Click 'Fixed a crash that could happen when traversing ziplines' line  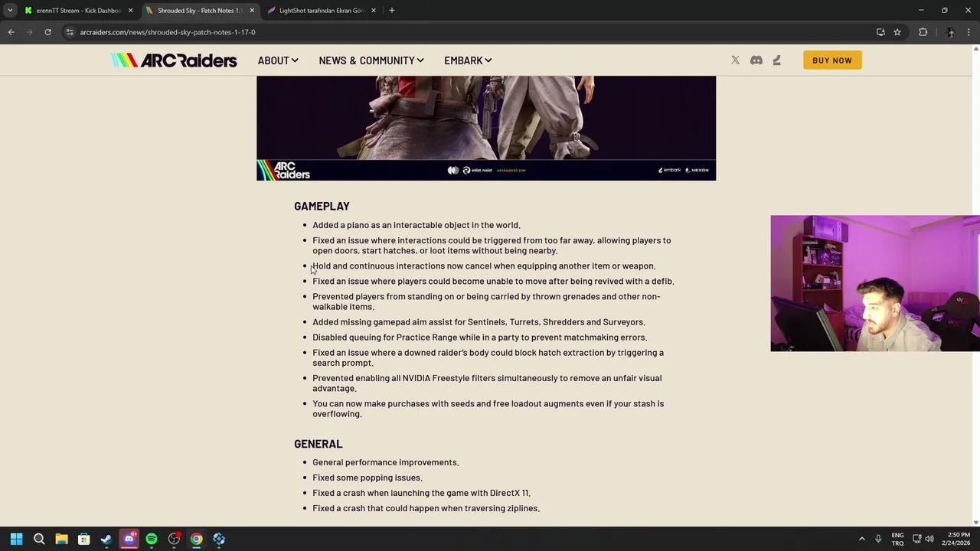click(x=426, y=508)
